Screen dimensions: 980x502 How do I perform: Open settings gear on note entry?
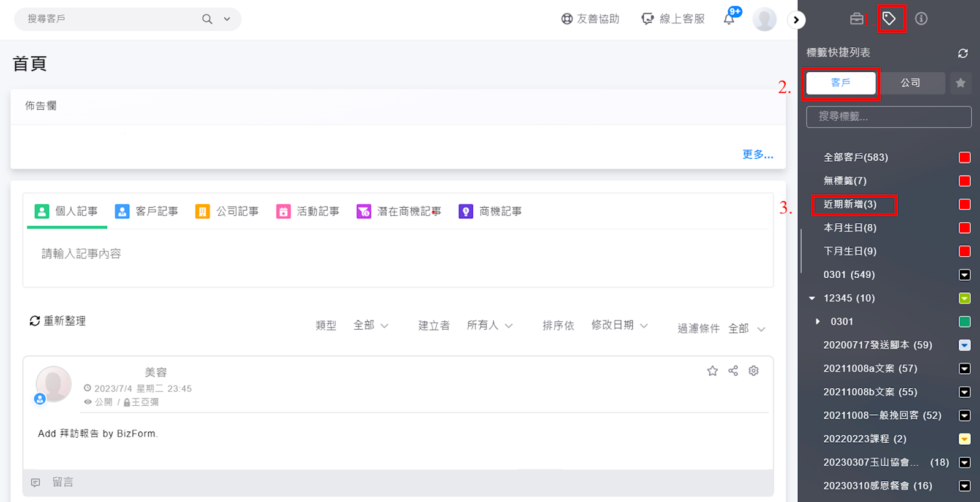[x=753, y=371]
